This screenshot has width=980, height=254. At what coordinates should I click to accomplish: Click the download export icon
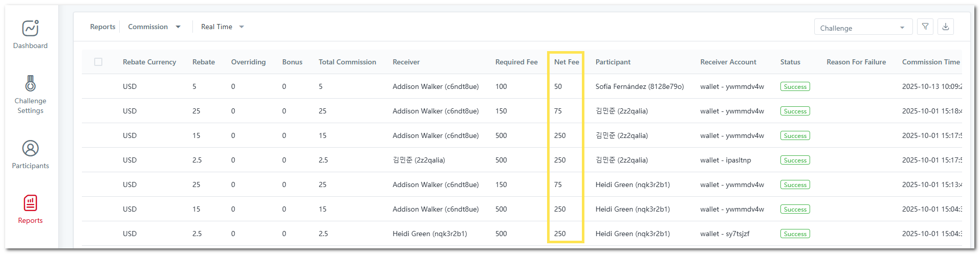(945, 27)
